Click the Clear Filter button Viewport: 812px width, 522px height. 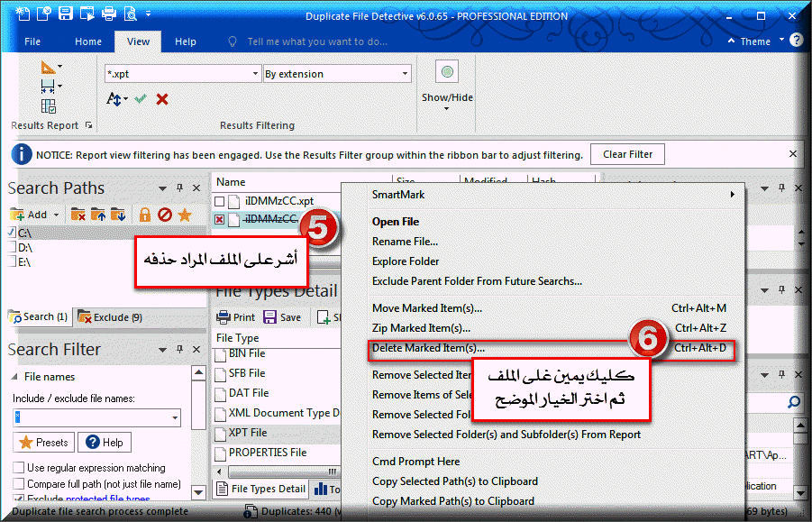pyautogui.click(x=627, y=154)
